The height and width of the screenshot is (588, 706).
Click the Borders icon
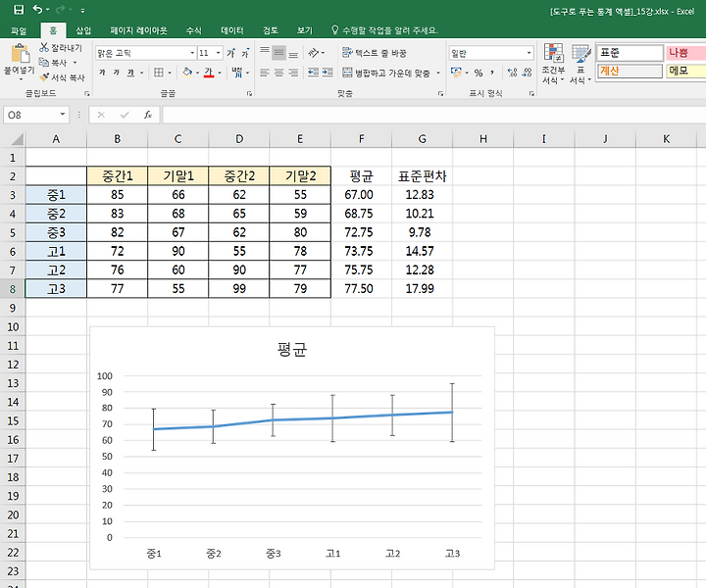pos(159,73)
